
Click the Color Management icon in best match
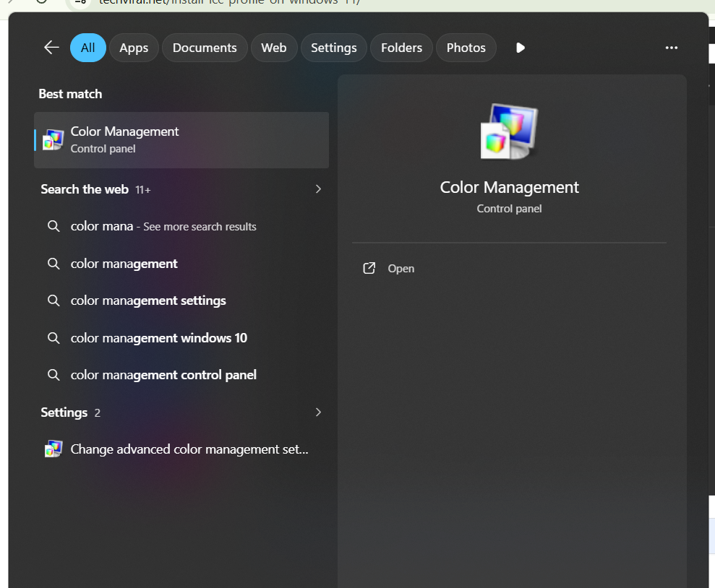click(53, 140)
